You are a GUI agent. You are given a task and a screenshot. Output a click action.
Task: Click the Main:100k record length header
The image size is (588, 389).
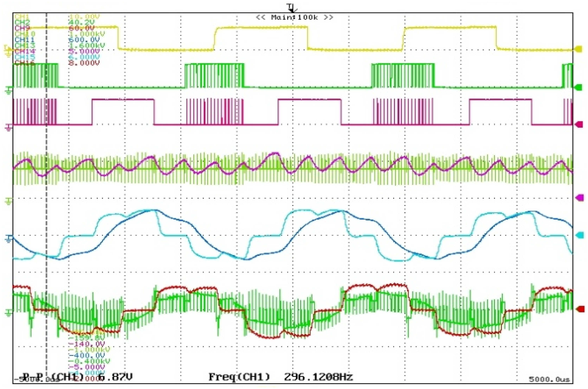pyautogui.click(x=294, y=17)
